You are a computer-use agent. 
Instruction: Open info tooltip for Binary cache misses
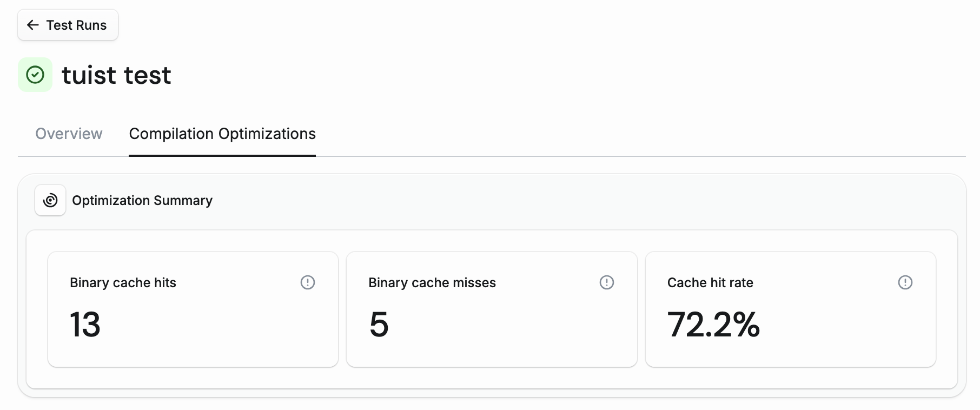coord(606,282)
